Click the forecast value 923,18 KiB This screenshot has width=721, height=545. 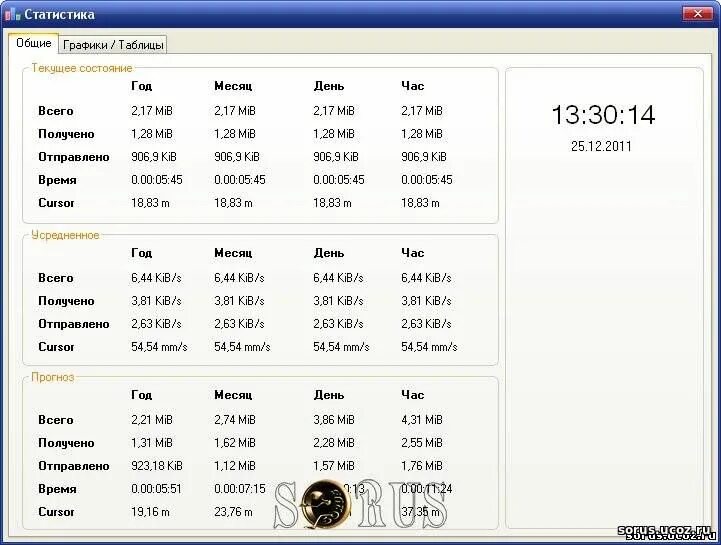click(x=157, y=466)
